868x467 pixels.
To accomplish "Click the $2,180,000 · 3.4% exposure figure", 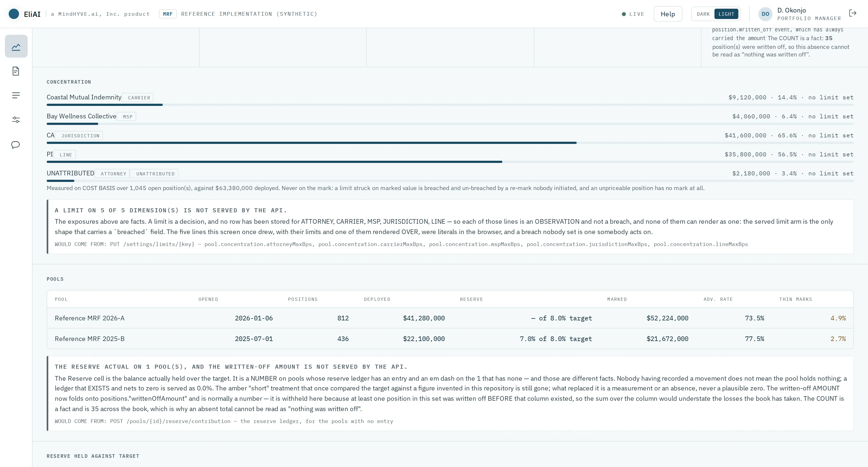I will coord(764,173).
